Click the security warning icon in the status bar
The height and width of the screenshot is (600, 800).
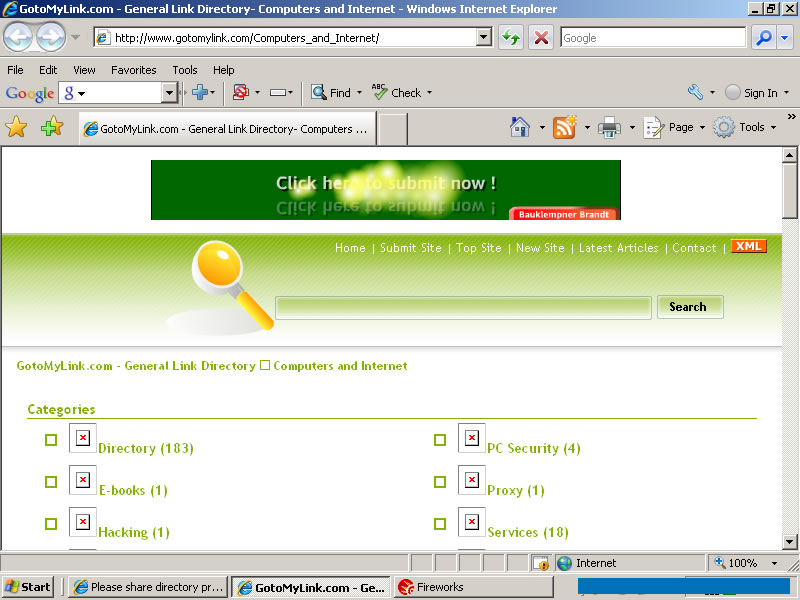pos(541,563)
